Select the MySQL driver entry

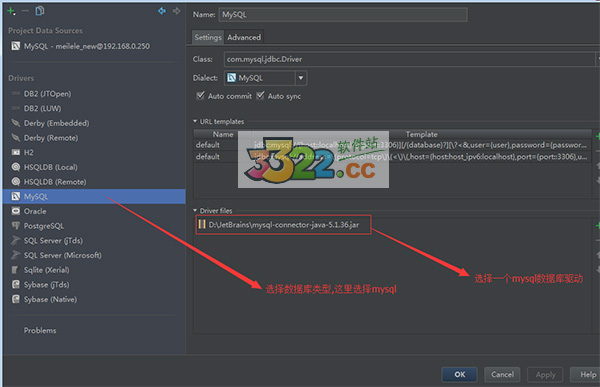point(94,196)
